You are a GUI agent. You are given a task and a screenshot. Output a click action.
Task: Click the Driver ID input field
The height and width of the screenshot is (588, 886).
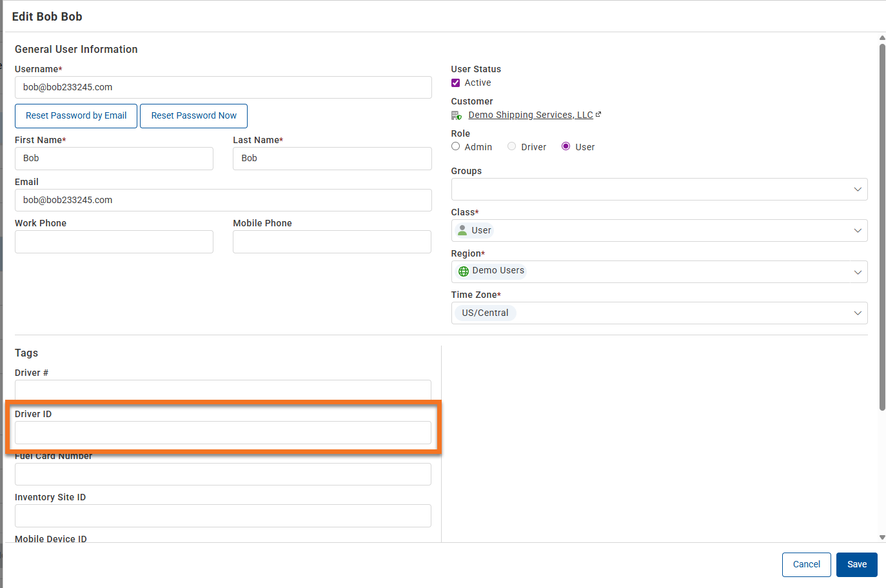pyautogui.click(x=223, y=433)
